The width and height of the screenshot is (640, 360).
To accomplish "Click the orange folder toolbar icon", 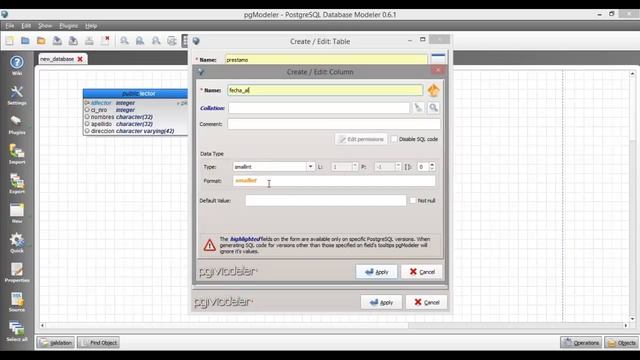I will [41, 41].
